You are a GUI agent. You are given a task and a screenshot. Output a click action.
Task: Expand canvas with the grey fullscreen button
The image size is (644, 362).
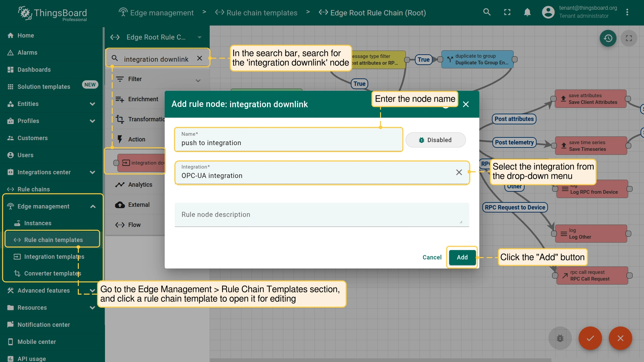pyautogui.click(x=629, y=38)
